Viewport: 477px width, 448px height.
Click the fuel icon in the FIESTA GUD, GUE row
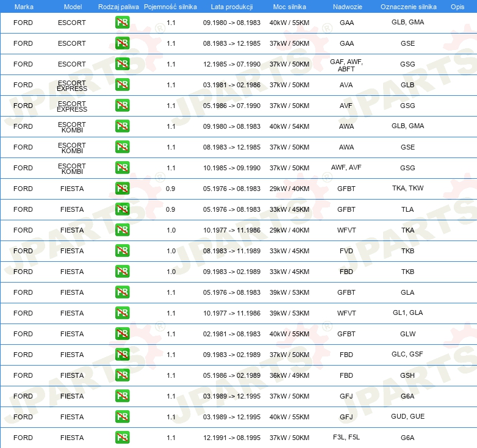[122, 417]
